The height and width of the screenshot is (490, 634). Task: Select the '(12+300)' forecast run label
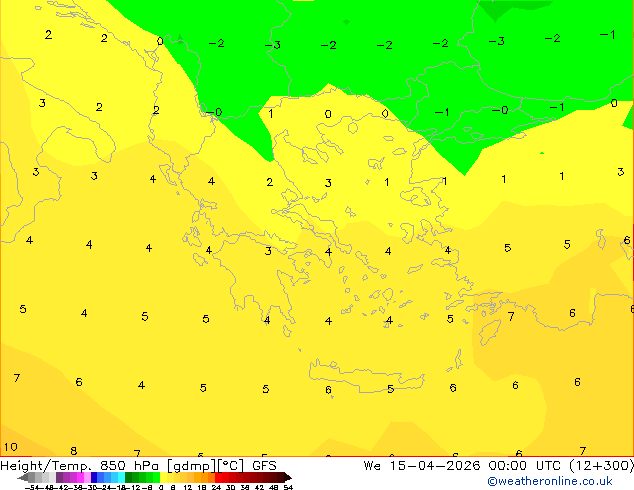[x=601, y=466]
